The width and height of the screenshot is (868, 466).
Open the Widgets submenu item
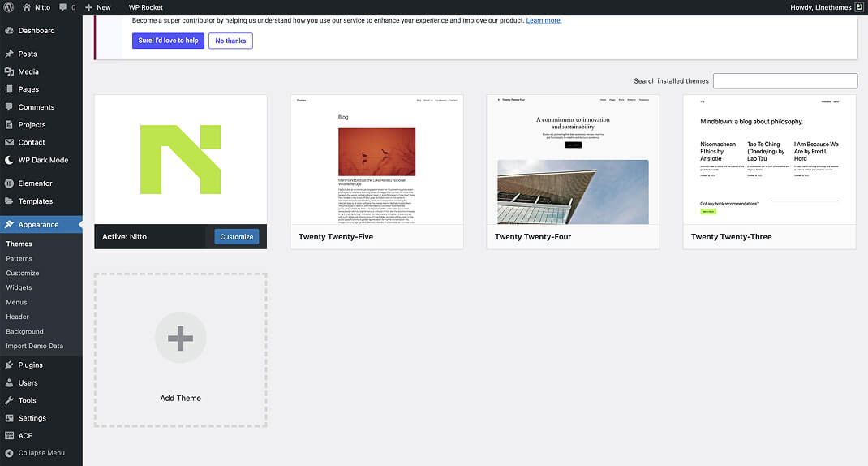tap(19, 287)
